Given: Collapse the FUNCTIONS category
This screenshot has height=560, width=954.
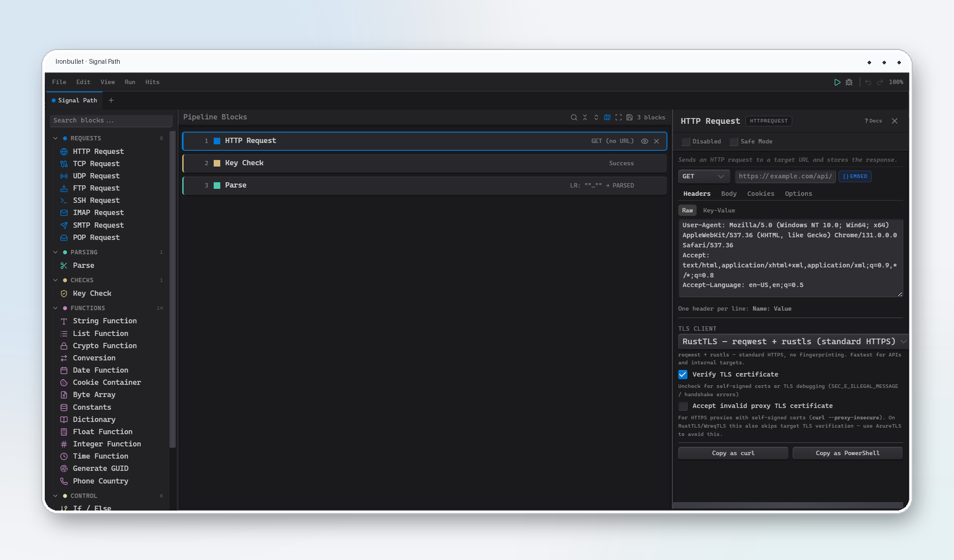Looking at the screenshot, I should [x=55, y=309].
